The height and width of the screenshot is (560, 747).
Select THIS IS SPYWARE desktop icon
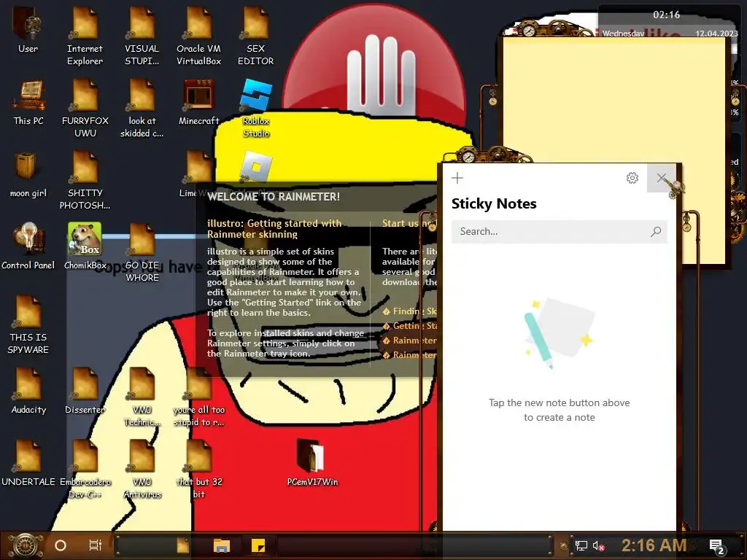coord(28,324)
